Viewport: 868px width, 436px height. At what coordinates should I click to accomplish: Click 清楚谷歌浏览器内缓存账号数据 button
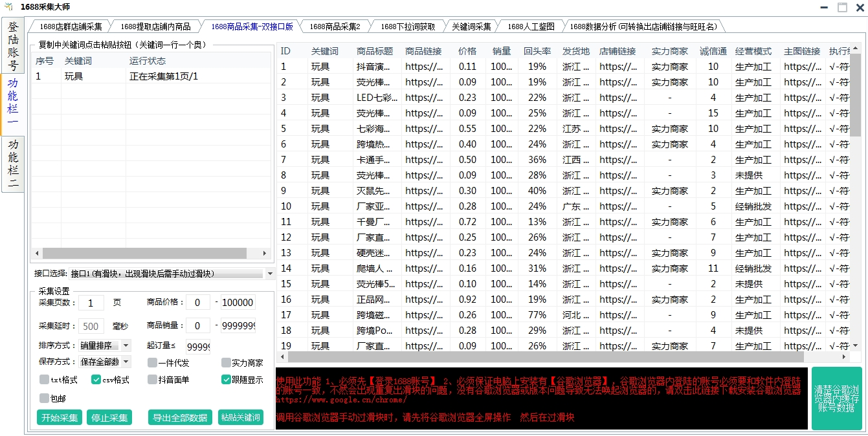coord(837,398)
